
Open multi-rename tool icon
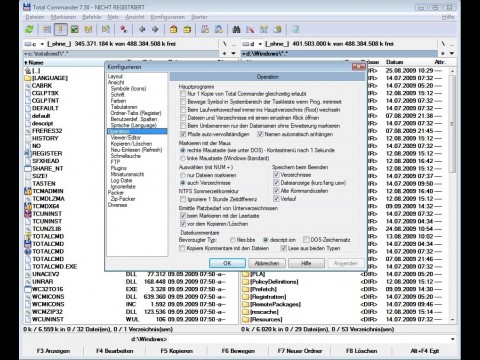click(250, 29)
